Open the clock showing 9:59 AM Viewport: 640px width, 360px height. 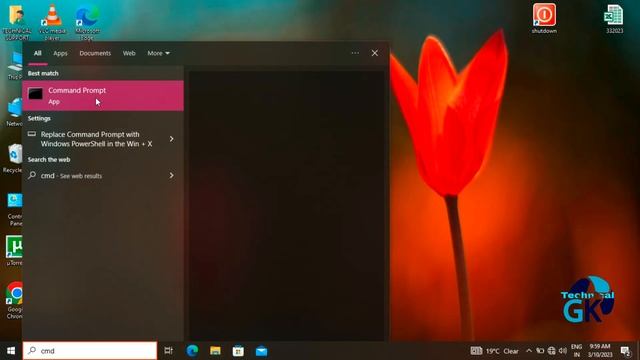click(600, 351)
